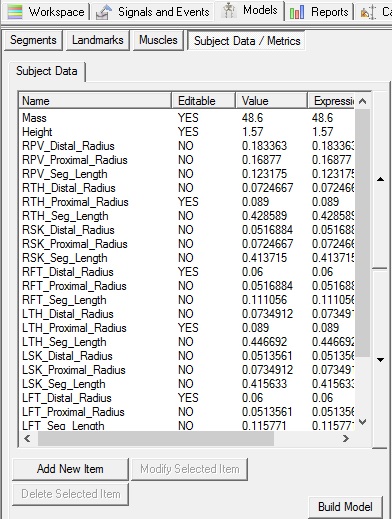Select the RSK_Proximal_Radius row

[187, 244]
